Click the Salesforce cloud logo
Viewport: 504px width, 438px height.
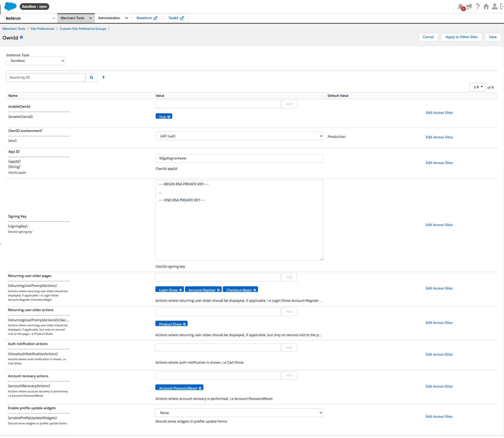point(10,6)
